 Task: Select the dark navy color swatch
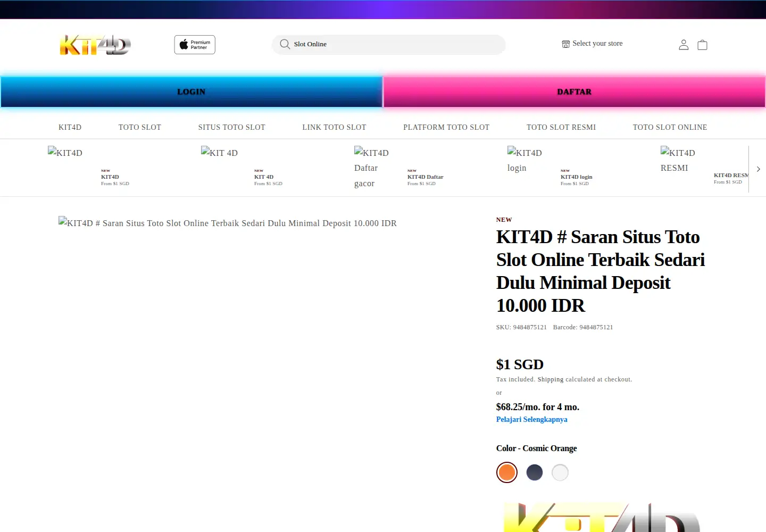pos(535,472)
